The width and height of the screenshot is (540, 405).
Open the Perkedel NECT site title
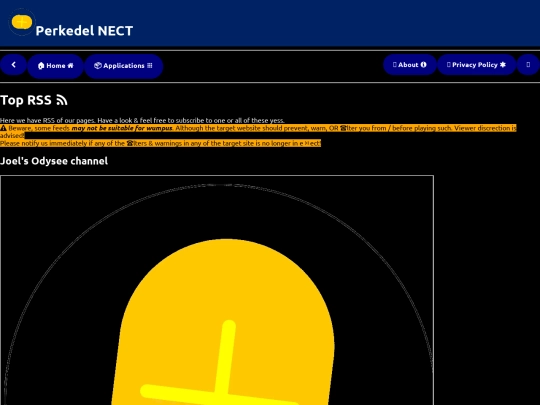click(84, 31)
